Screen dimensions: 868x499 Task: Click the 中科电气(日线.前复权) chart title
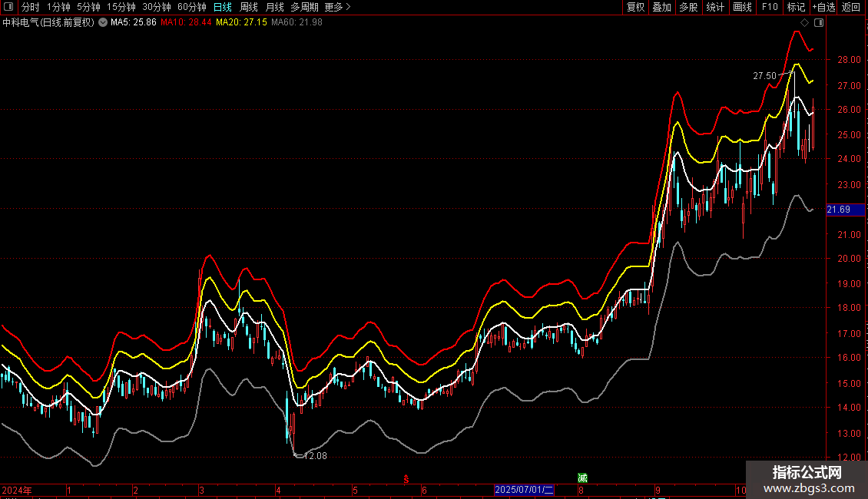click(48, 23)
